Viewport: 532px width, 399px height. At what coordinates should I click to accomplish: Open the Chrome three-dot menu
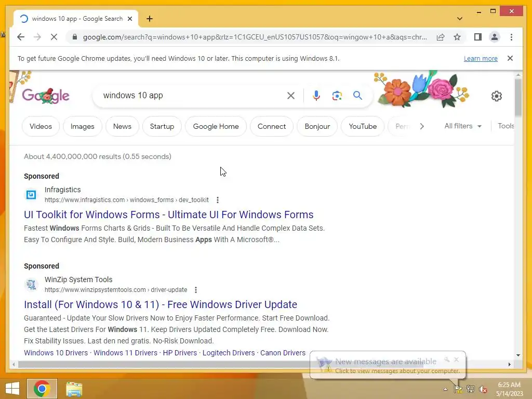511,37
